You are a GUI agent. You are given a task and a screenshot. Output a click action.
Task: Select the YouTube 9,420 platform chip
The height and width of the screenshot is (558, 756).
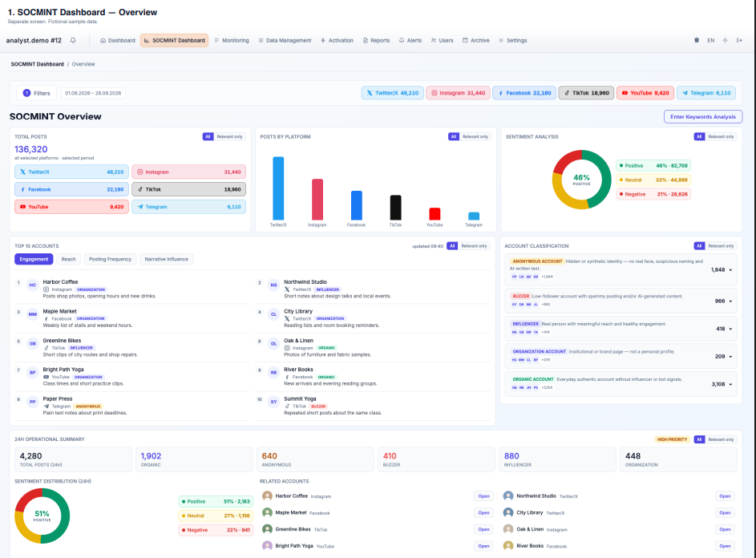[x=645, y=93]
